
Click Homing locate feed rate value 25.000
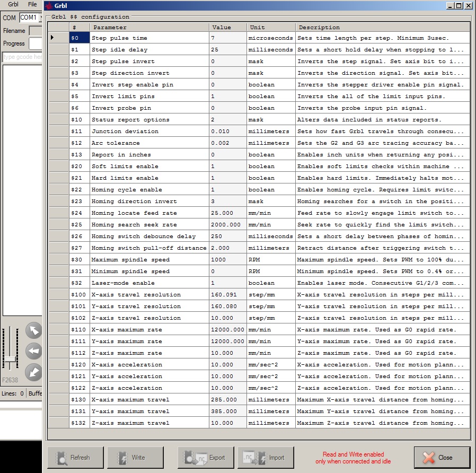(228, 213)
